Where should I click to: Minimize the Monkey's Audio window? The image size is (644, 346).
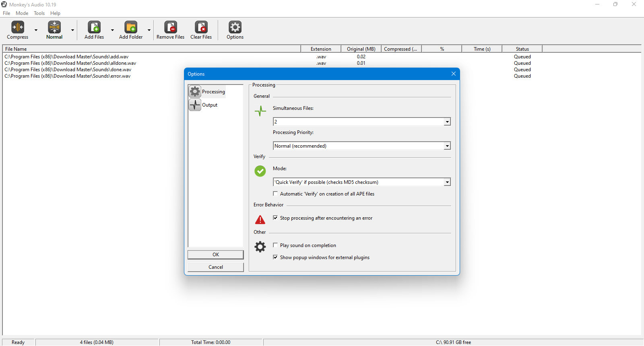pos(597,4)
